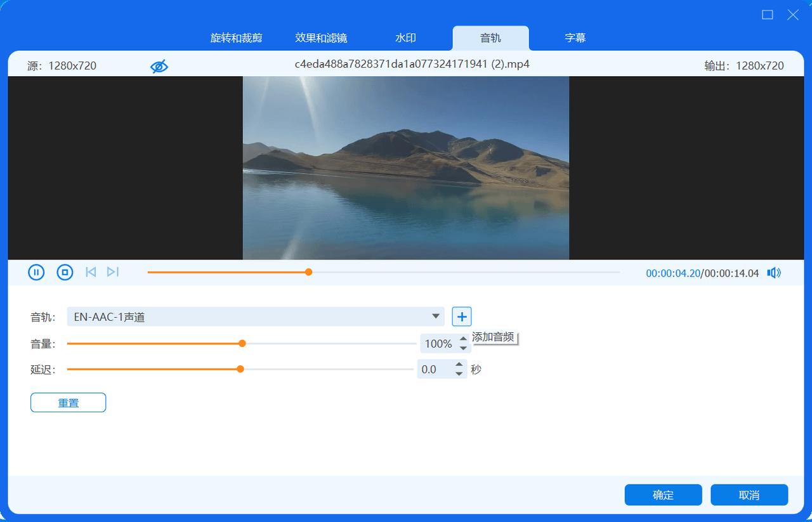Open the 效果和滤镜 tab
The image size is (812, 522).
pos(321,37)
